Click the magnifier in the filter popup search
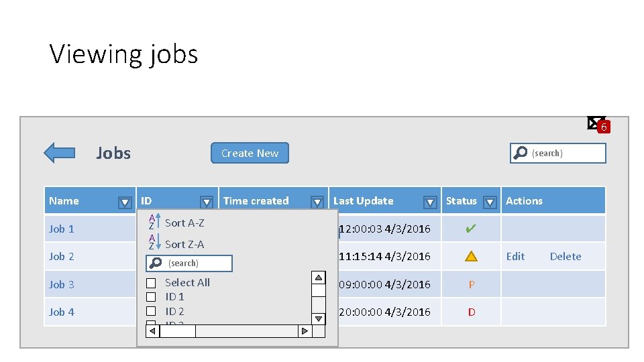The width and height of the screenshot is (644, 362). (156, 263)
